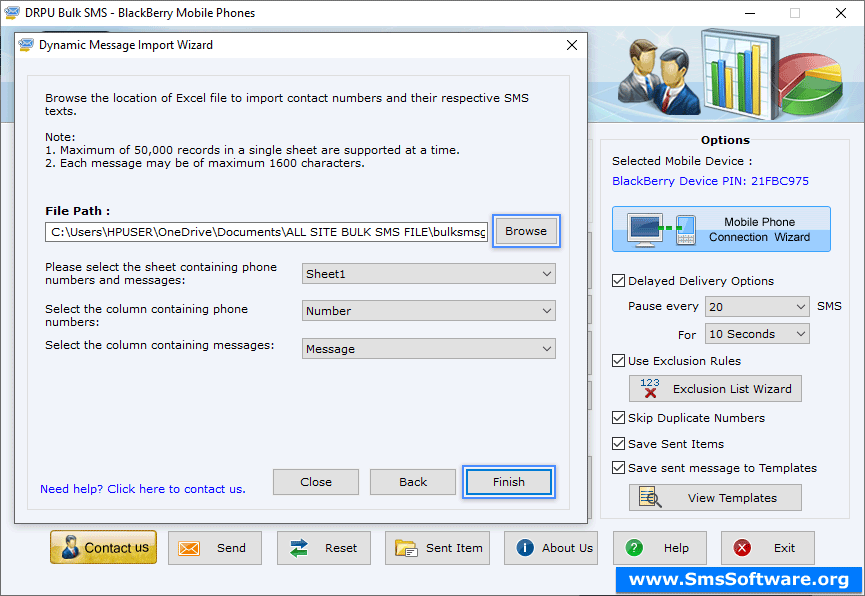The image size is (865, 596).
Task: Click the wizard Close button
Action: coord(316,482)
